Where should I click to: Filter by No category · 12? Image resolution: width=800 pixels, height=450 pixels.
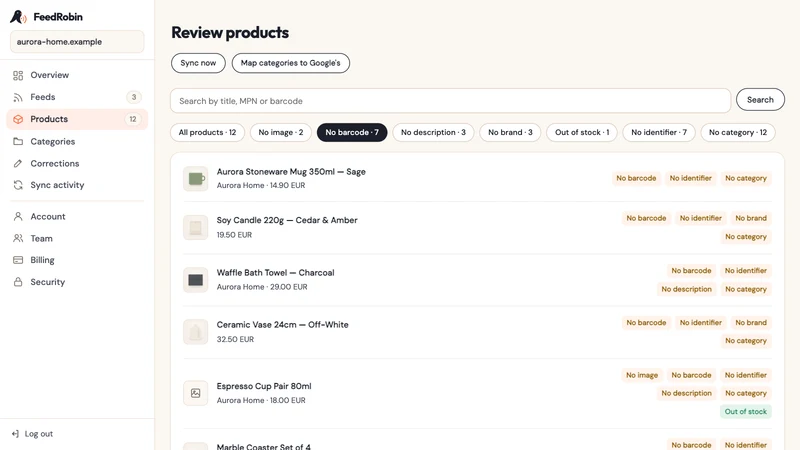pyautogui.click(x=738, y=133)
